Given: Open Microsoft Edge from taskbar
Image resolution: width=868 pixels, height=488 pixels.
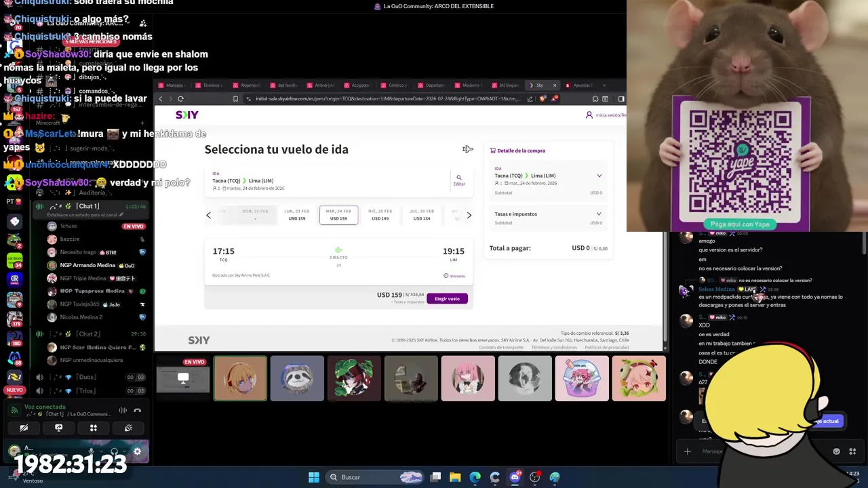Looking at the screenshot, I should pyautogui.click(x=475, y=477).
